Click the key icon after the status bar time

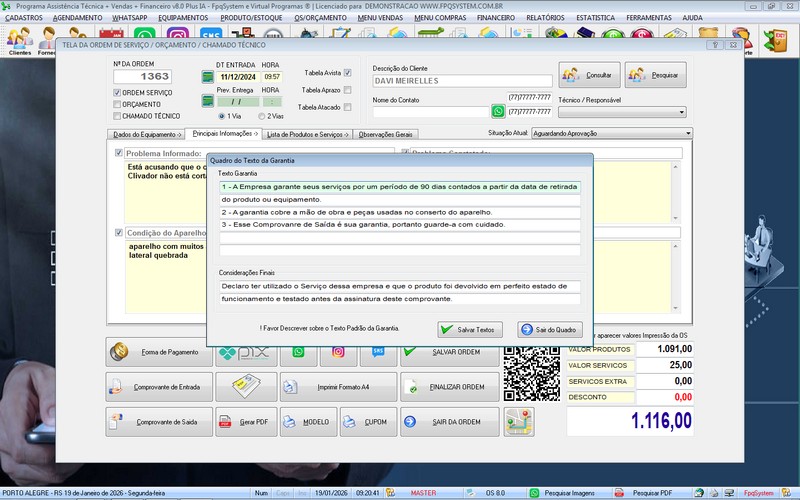tap(390, 493)
